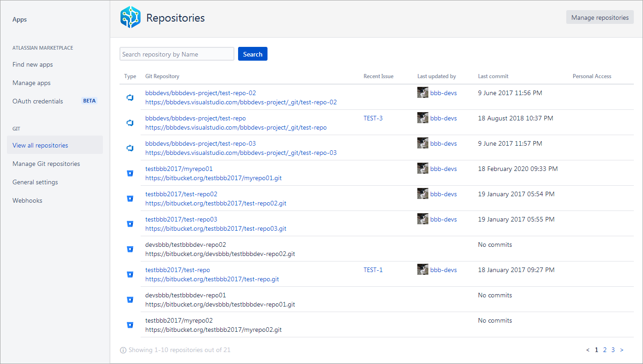Go to page 2 of repositories
The width and height of the screenshot is (643, 364).
(x=605, y=350)
